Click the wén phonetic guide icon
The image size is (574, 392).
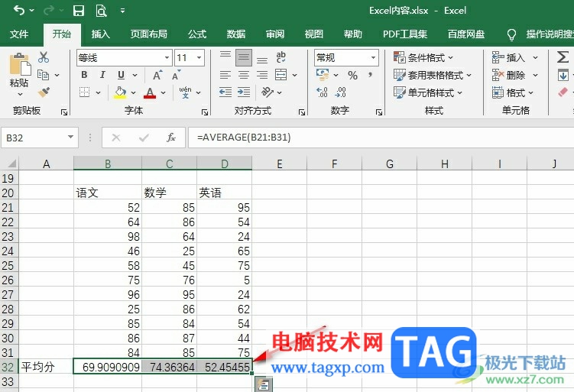(185, 92)
